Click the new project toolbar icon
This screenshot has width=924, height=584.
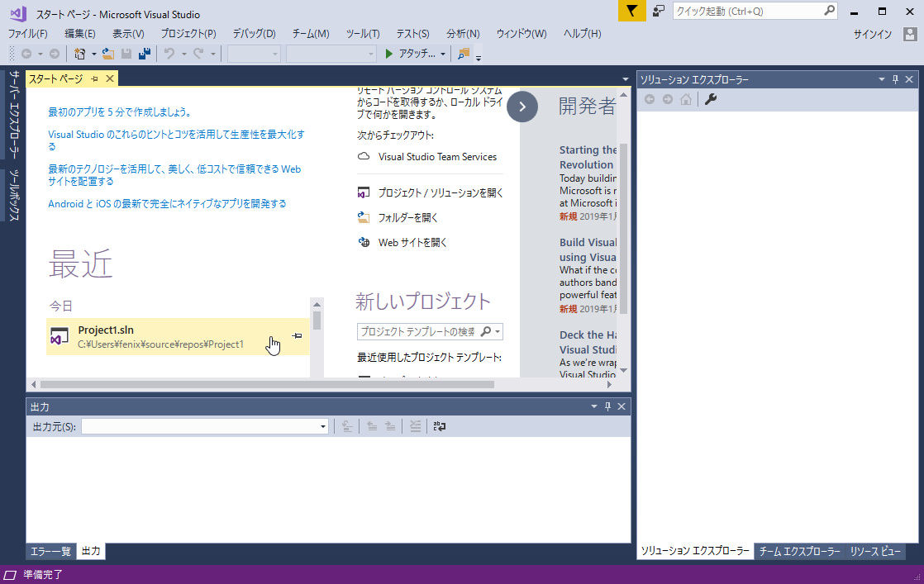79,54
